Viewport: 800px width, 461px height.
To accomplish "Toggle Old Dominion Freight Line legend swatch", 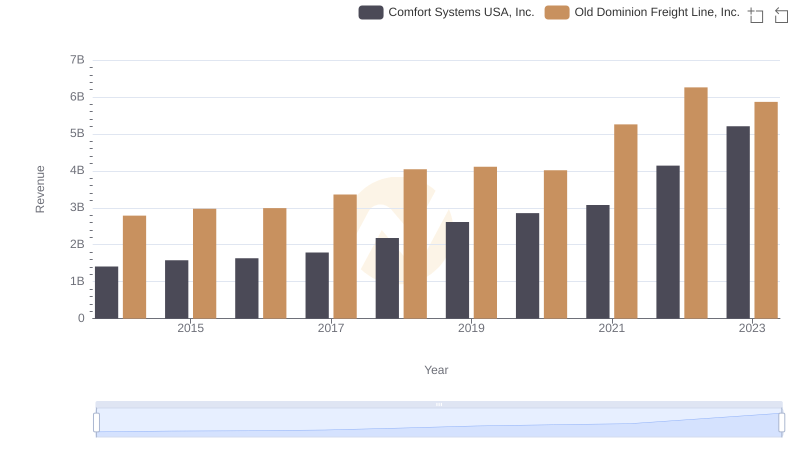I will (557, 12).
